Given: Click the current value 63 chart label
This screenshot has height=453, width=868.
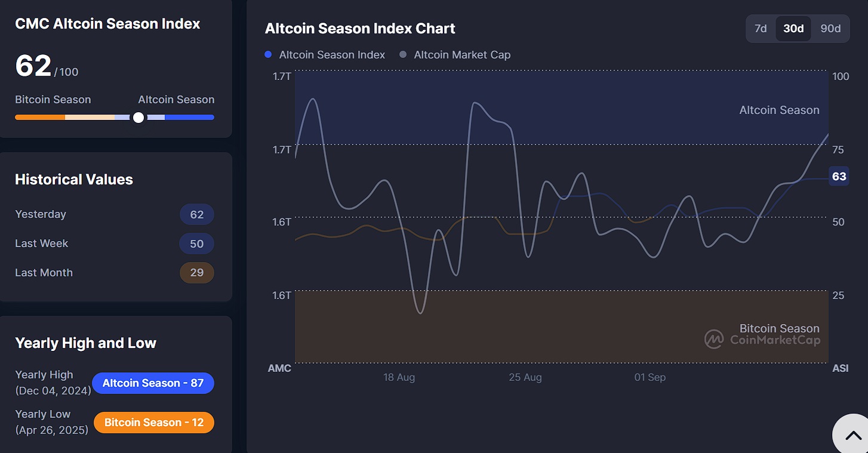Looking at the screenshot, I should point(839,176).
